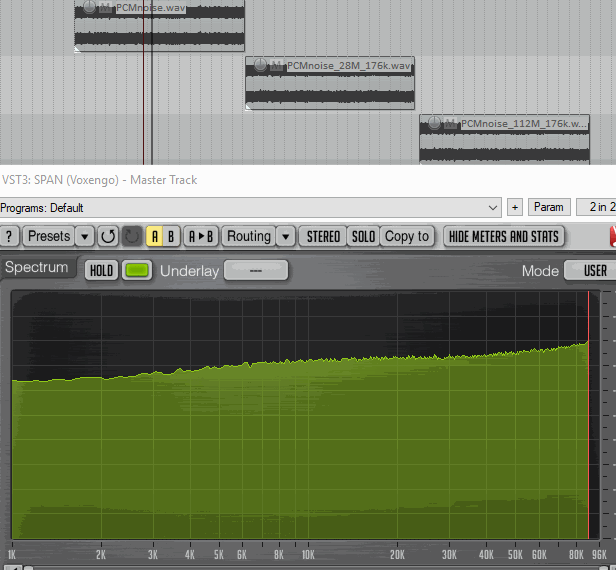This screenshot has width=616, height=570.
Task: Click the volume knob on the PCMnoise_28M_176k.wav item
Action: 262,65
